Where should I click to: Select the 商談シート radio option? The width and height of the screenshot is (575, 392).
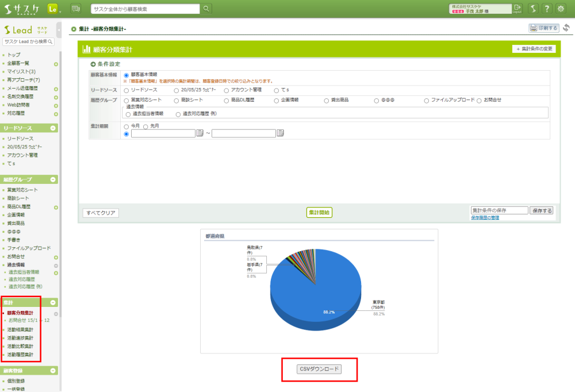coord(177,100)
